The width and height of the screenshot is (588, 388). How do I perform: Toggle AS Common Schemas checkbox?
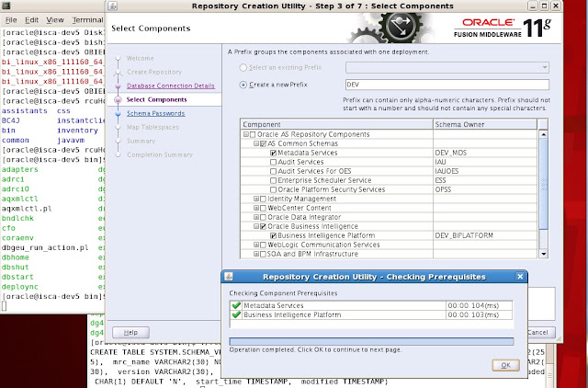click(263, 143)
